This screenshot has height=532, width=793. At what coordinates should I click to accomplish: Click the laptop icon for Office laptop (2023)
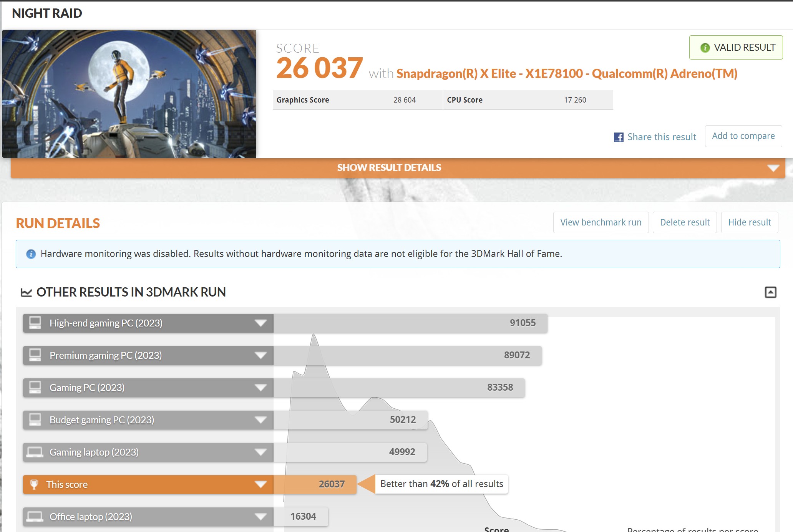[x=35, y=517]
